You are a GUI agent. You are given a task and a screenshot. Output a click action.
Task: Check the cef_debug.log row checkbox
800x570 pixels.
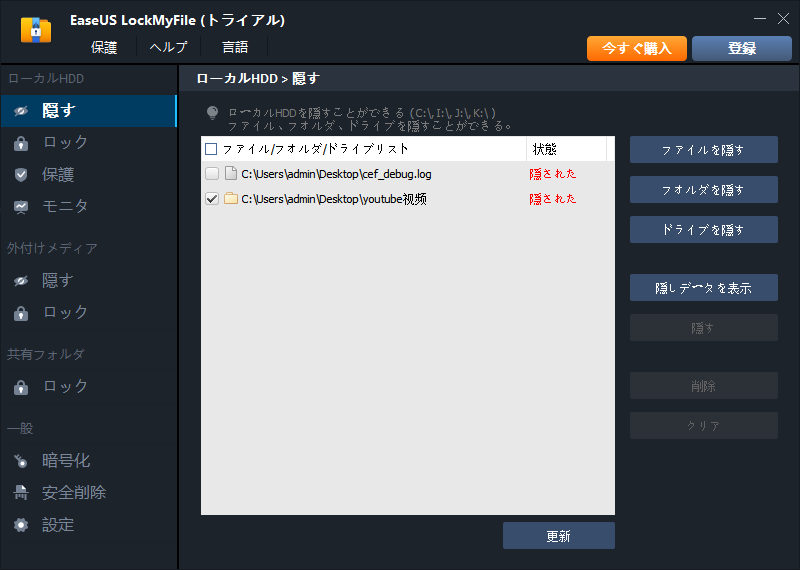pyautogui.click(x=212, y=174)
